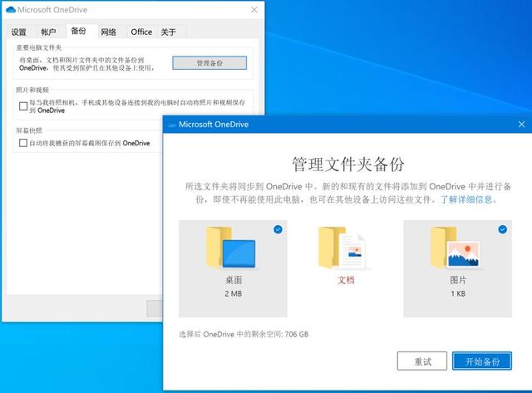
Task: Toggle save screenshots to OneDrive checkbox
Action: point(23,143)
